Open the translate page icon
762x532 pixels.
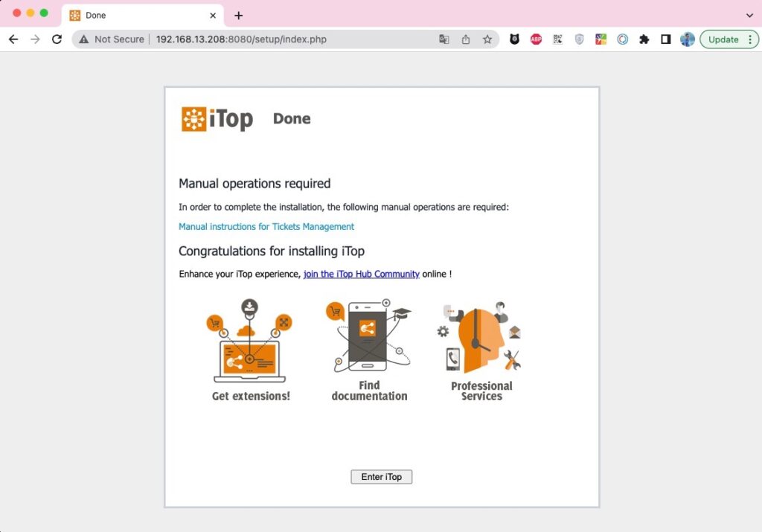point(444,39)
